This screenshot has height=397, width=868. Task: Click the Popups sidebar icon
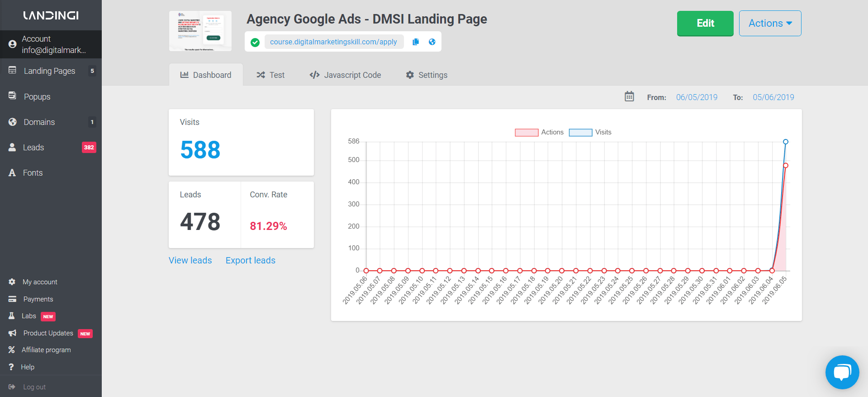coord(12,96)
